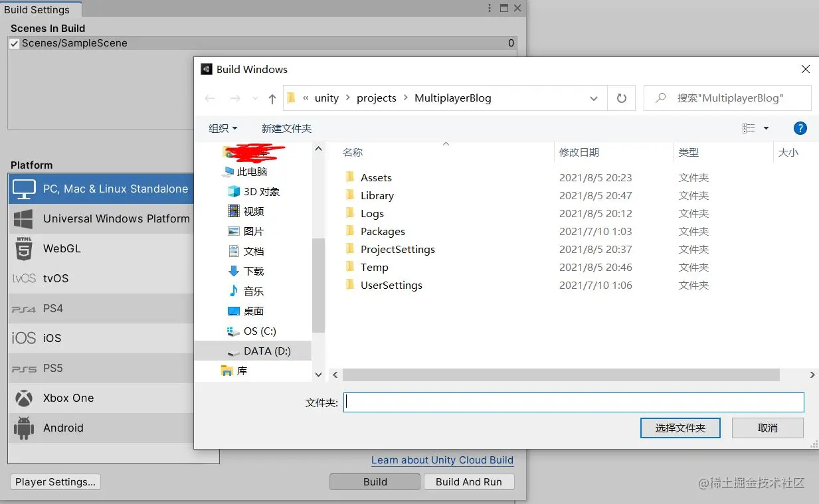Image resolution: width=819 pixels, height=504 pixels.
Task: Click the 文件夹 name input field
Action: (x=574, y=402)
